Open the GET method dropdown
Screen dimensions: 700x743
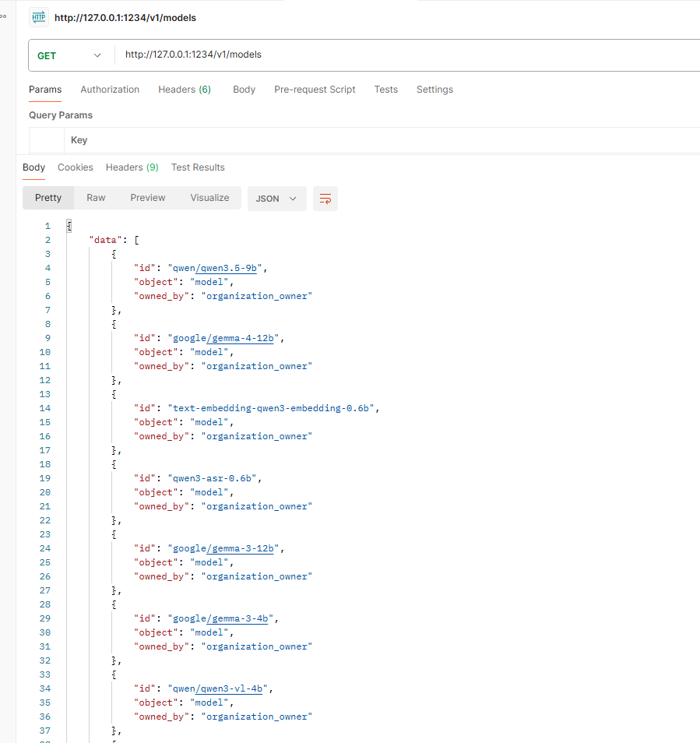[x=69, y=55]
